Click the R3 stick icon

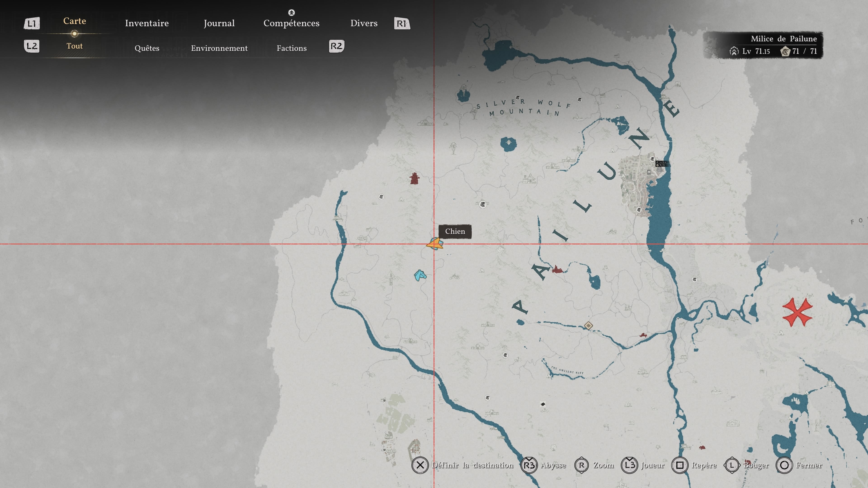[529, 465]
